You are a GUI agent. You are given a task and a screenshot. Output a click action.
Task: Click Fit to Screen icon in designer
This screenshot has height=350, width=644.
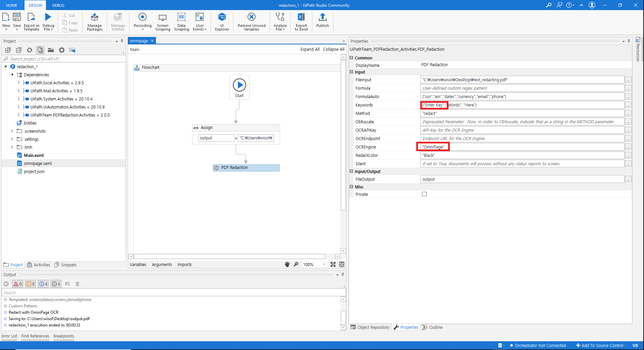point(333,264)
